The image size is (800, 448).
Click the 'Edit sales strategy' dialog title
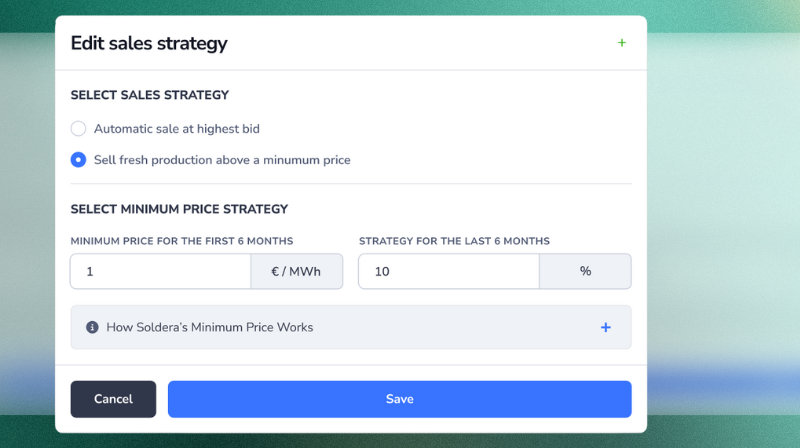coord(149,44)
